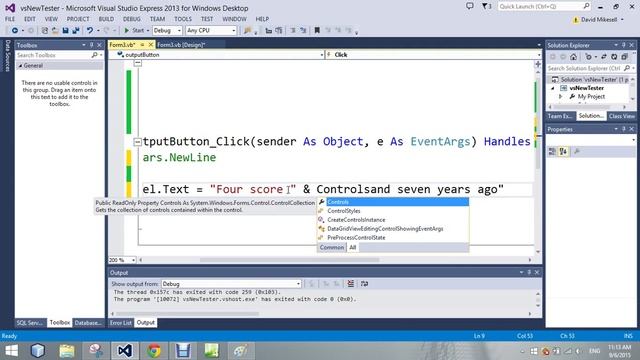Click the New Project toolbar icon
Screen dimensions: 640x360
click(x=45, y=31)
